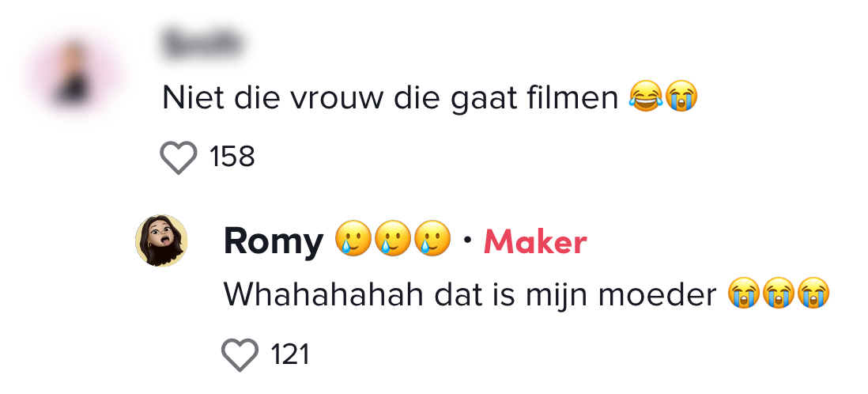Select the reply text "Whahahahah dat is mijn moeder"
The width and height of the screenshot is (868, 394).
coord(470,294)
